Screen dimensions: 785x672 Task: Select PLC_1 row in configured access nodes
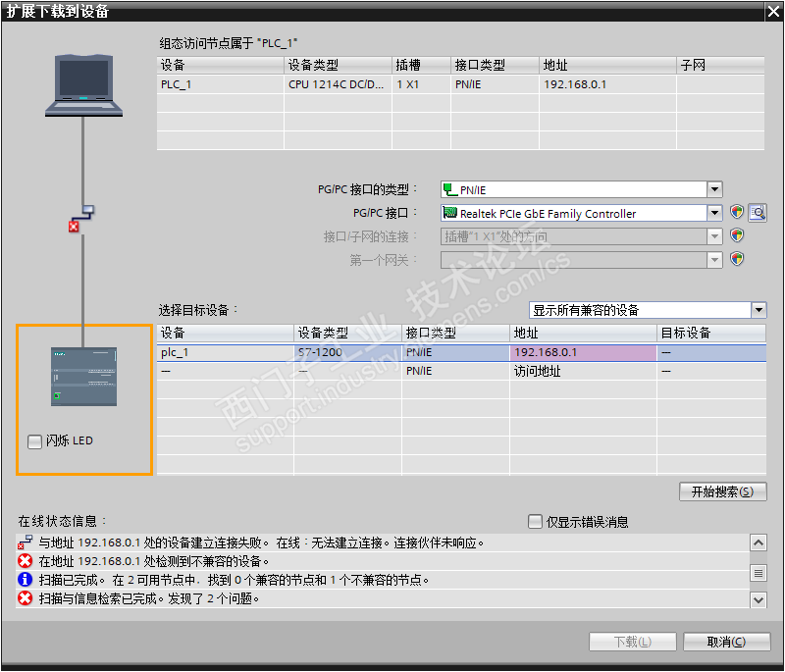(460, 84)
